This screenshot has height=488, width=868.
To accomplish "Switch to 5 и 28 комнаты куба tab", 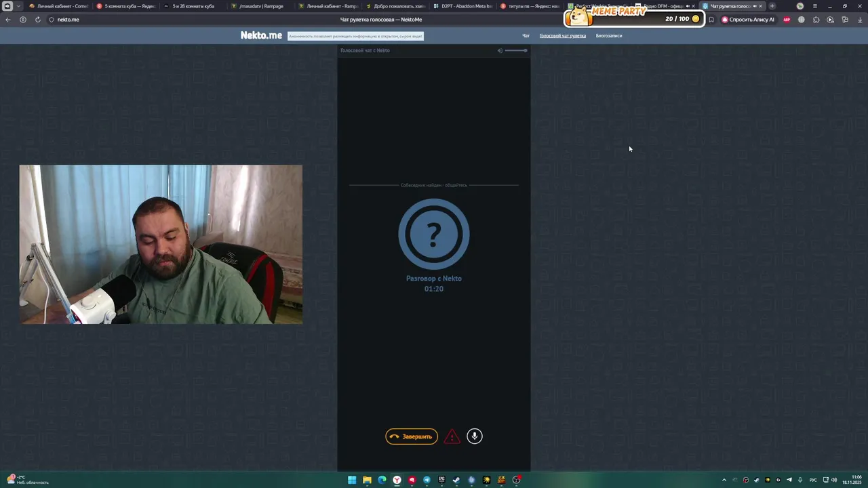I will tap(193, 6).
